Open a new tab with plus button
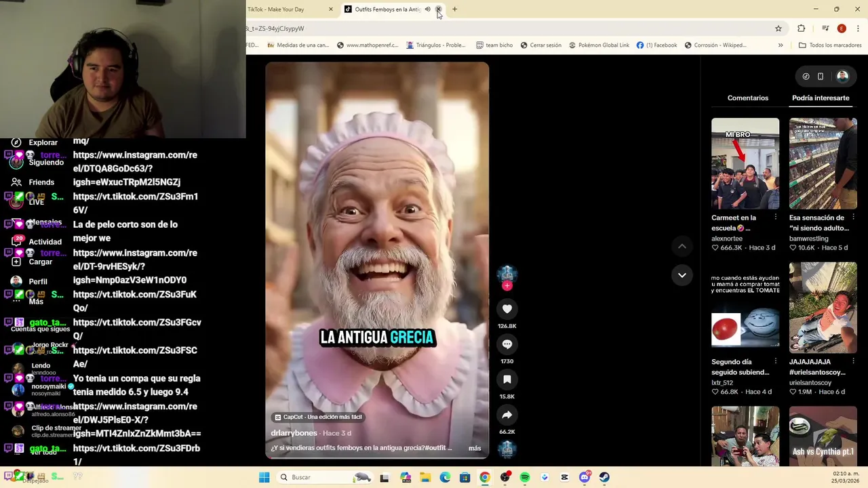 coord(454,9)
